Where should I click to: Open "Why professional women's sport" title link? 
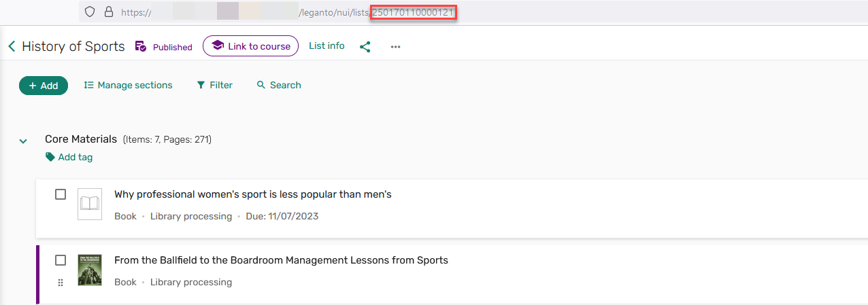pos(252,194)
